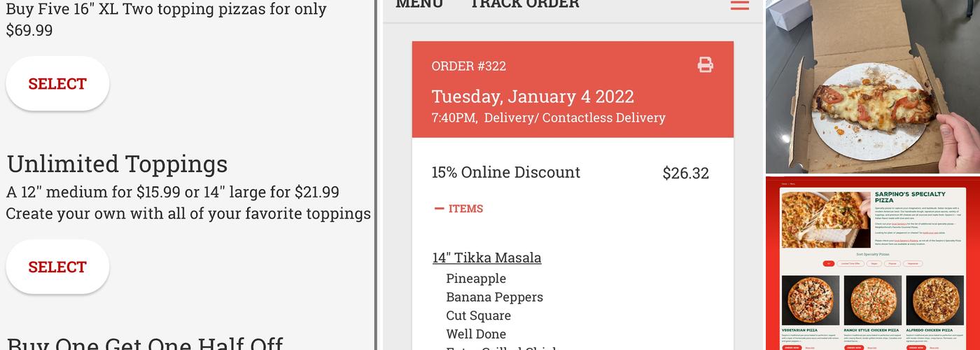
Task: Click the Alfredo Chicken Pizza image
Action: pos(934,300)
